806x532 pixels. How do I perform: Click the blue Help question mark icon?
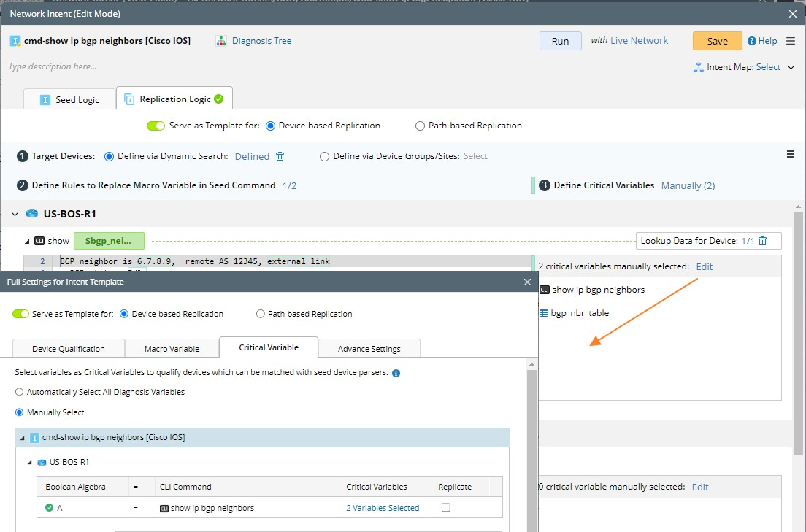tap(751, 41)
